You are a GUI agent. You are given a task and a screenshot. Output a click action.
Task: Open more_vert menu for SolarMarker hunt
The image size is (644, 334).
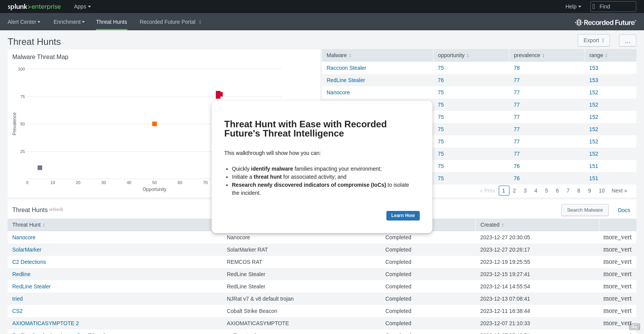(617, 250)
